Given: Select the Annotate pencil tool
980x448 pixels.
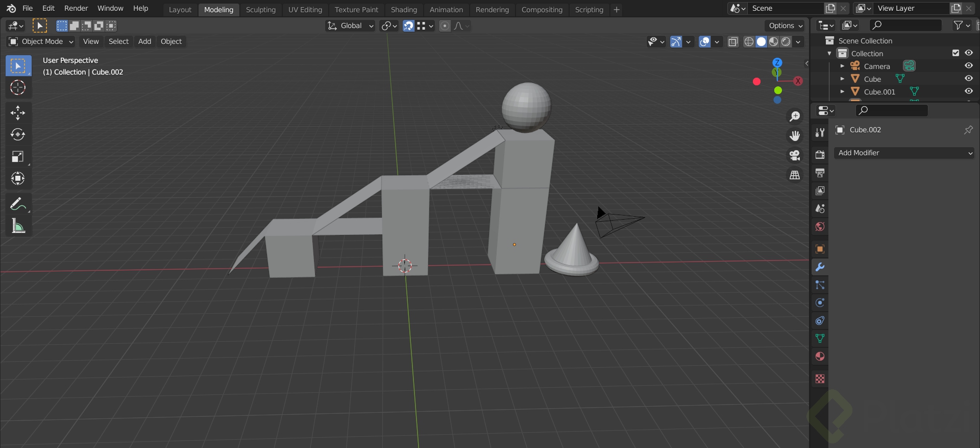Looking at the screenshot, I should coord(18,204).
